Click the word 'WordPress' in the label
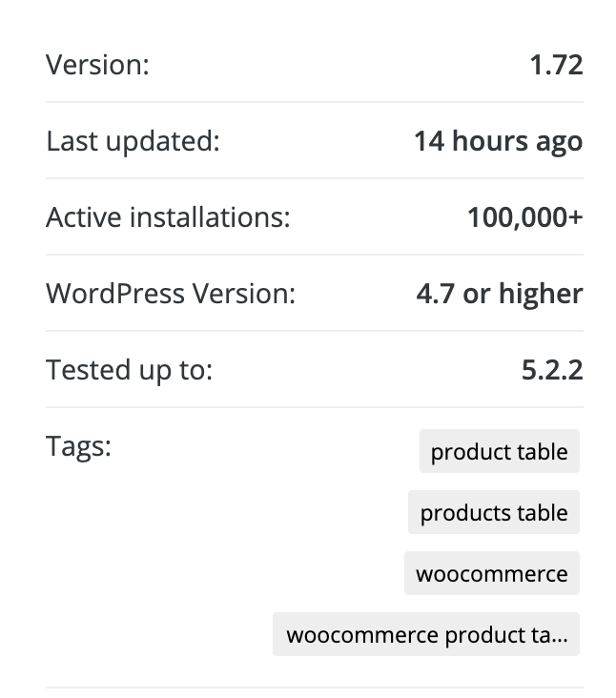Screen dimensions: 616x698 115,294
